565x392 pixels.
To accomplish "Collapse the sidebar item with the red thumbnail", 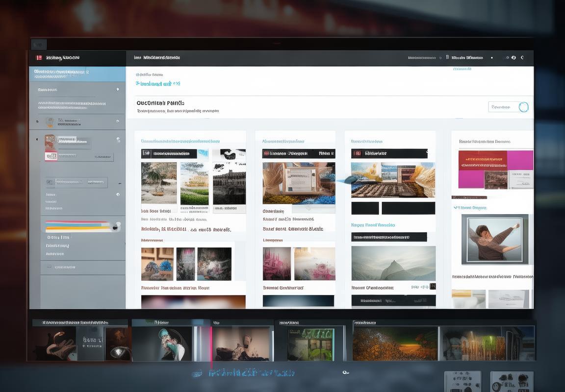I will click(37, 140).
